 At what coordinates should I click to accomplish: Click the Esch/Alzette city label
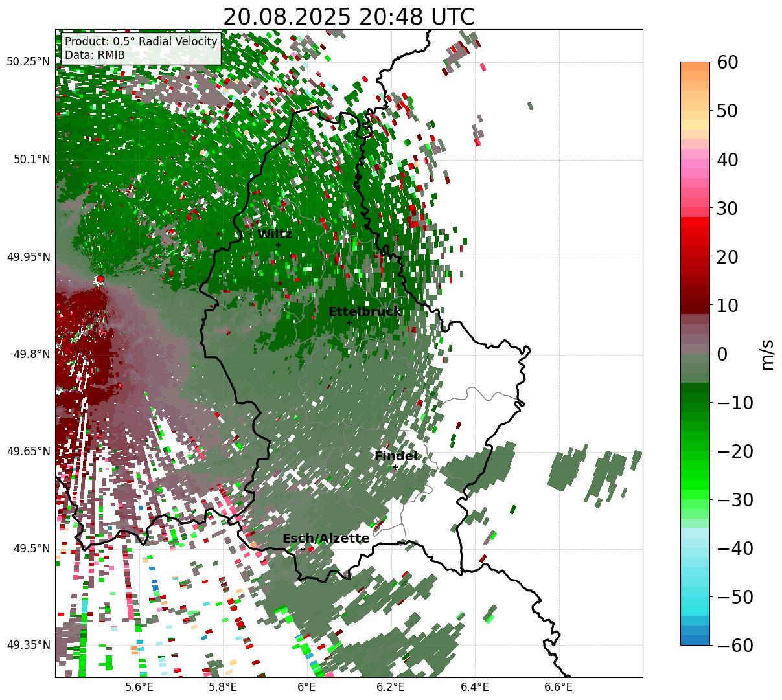click(x=326, y=539)
